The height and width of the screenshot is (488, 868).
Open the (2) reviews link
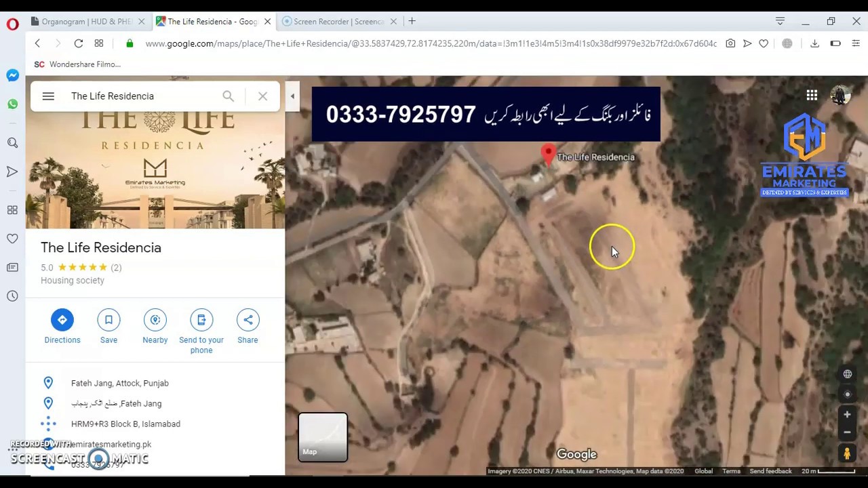click(116, 268)
